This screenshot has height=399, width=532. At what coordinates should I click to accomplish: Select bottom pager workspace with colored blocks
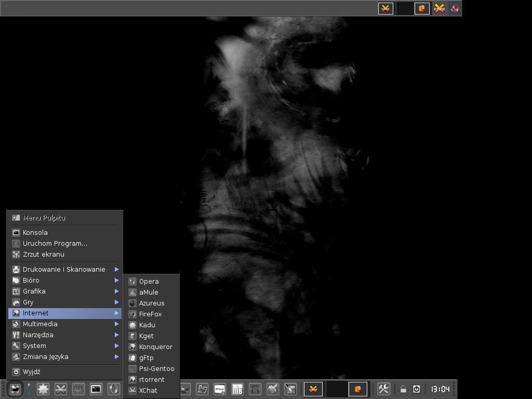pyautogui.click(x=358, y=389)
